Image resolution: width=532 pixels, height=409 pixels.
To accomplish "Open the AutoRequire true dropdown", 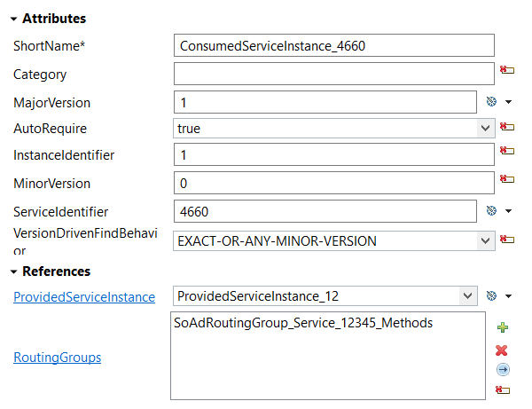I will coord(486,129).
